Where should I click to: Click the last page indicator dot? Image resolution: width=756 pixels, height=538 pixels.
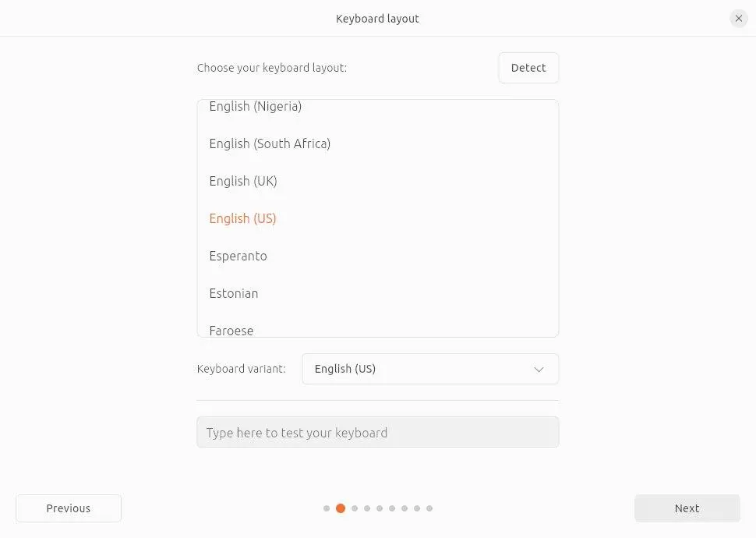click(429, 508)
